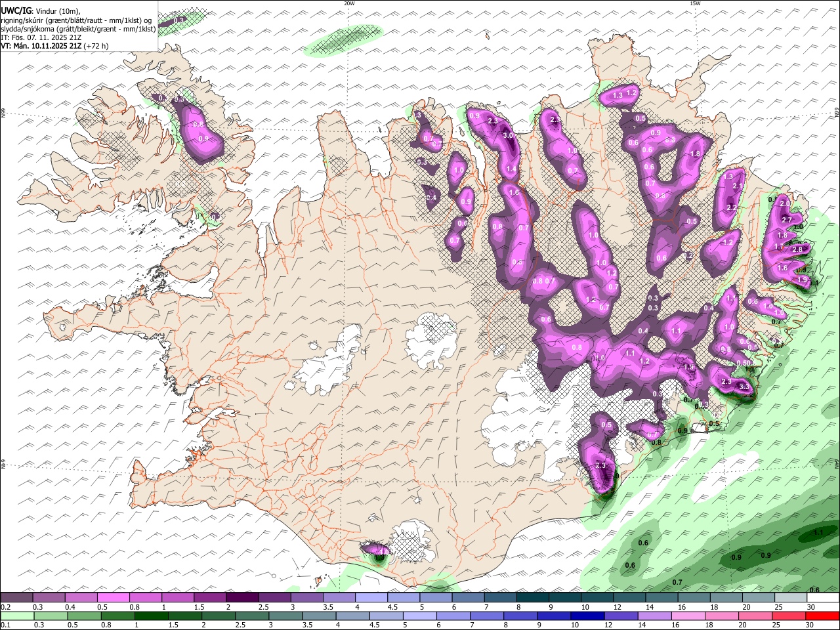840x630 pixels.
Task: Click the 2.0 snowfall value on the map
Action: [785, 203]
